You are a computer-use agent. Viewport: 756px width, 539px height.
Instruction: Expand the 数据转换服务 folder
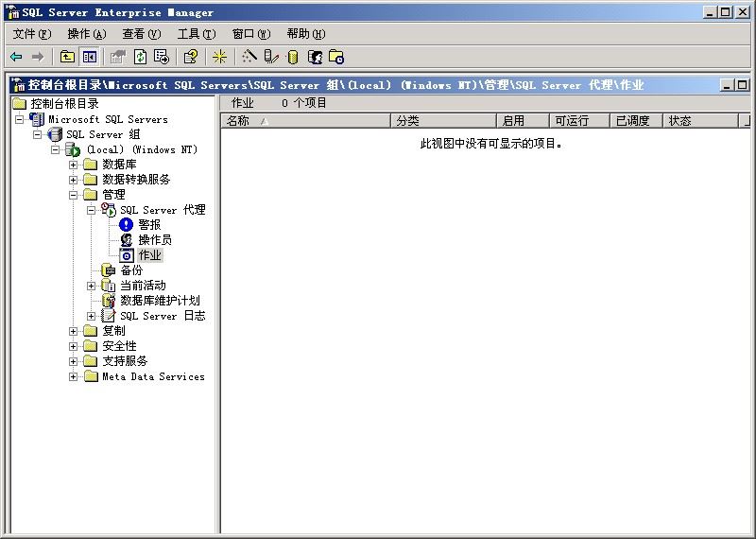[x=73, y=180]
